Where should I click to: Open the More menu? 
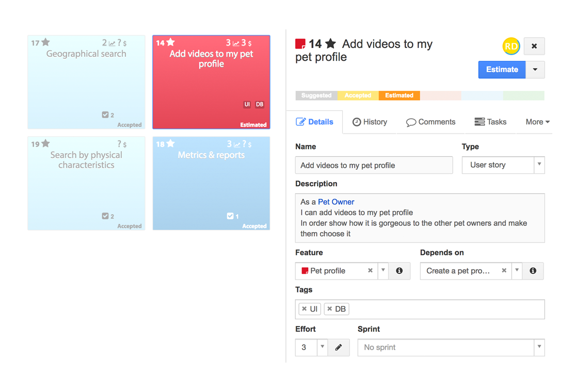click(x=537, y=122)
